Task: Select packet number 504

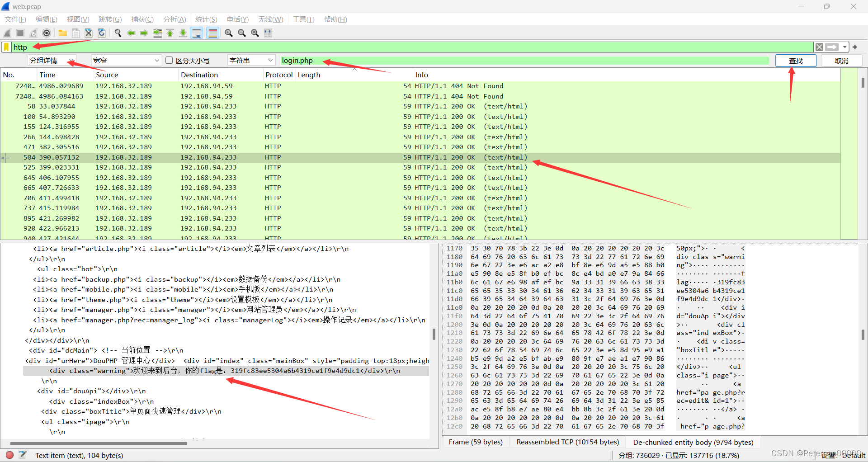Action: click(420, 157)
